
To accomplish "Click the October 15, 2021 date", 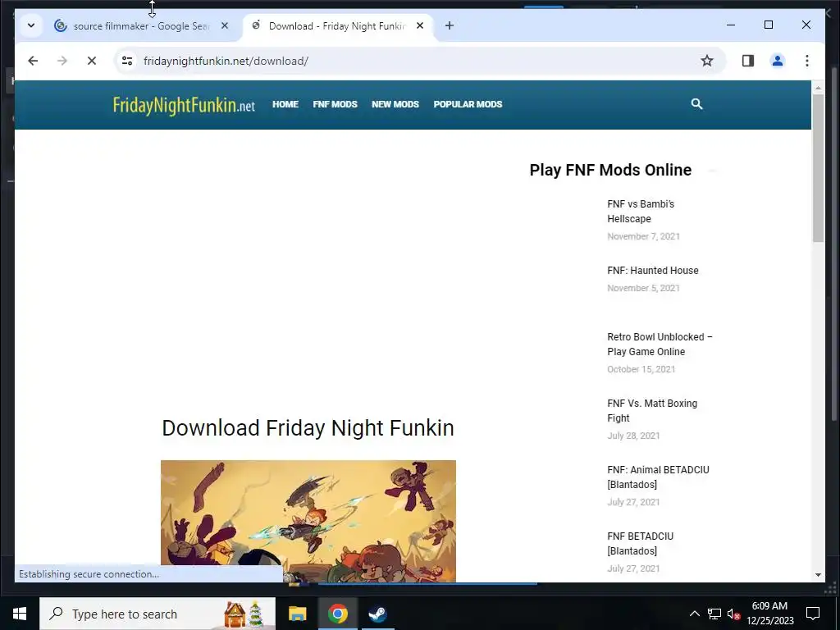I will click(x=641, y=369).
